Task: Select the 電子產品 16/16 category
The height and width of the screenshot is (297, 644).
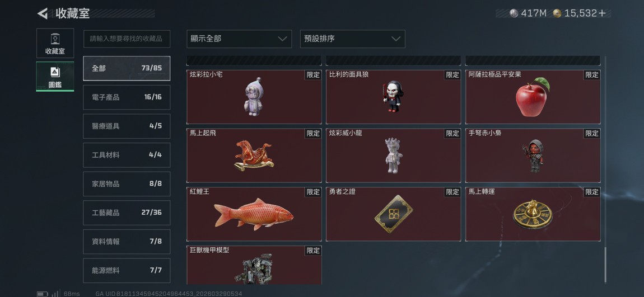Action: click(127, 97)
